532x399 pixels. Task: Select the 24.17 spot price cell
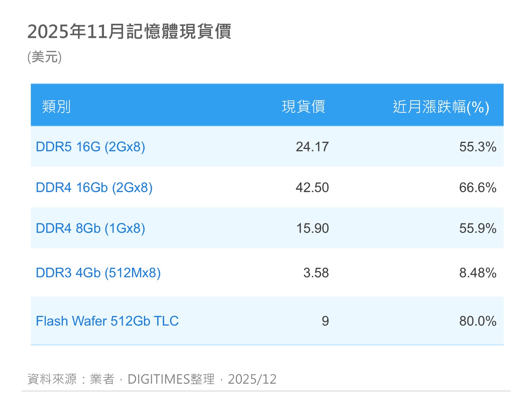(312, 147)
